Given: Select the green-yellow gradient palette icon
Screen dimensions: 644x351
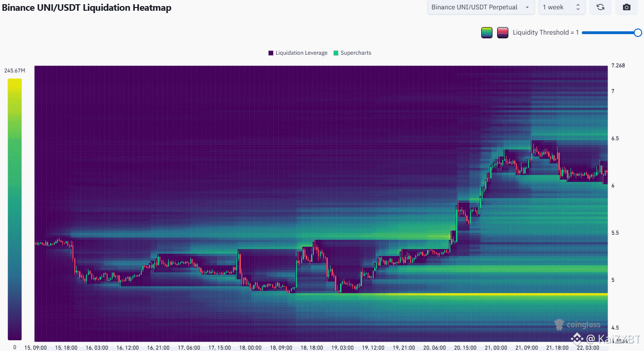Looking at the screenshot, I should pos(486,32).
